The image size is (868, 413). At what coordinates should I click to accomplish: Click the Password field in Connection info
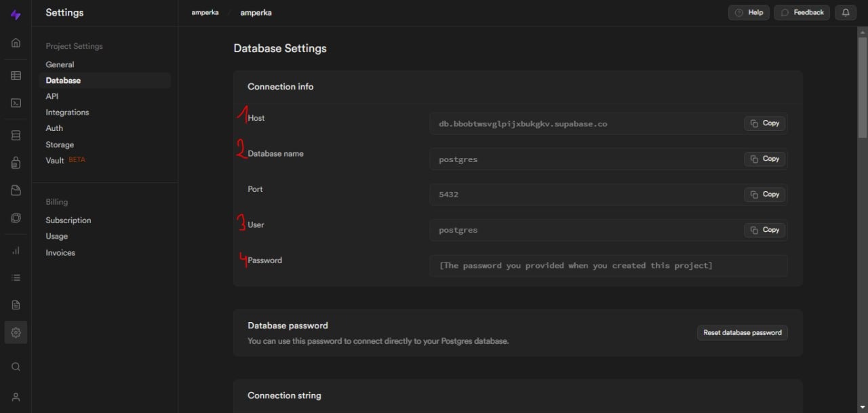coord(608,266)
